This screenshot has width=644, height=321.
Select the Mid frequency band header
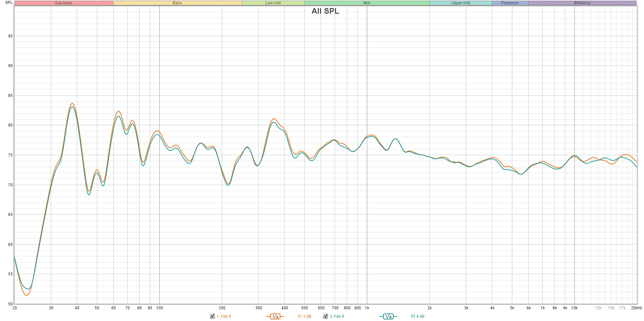click(367, 3)
